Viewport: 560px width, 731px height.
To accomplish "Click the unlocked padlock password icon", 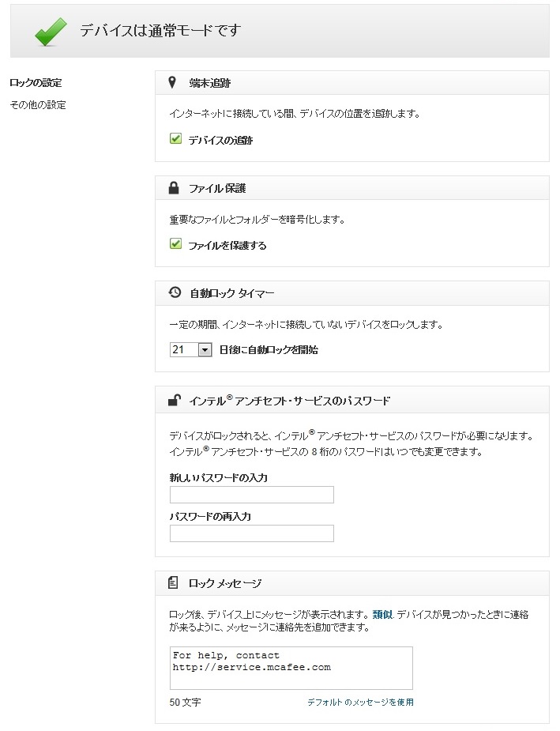I will point(174,401).
